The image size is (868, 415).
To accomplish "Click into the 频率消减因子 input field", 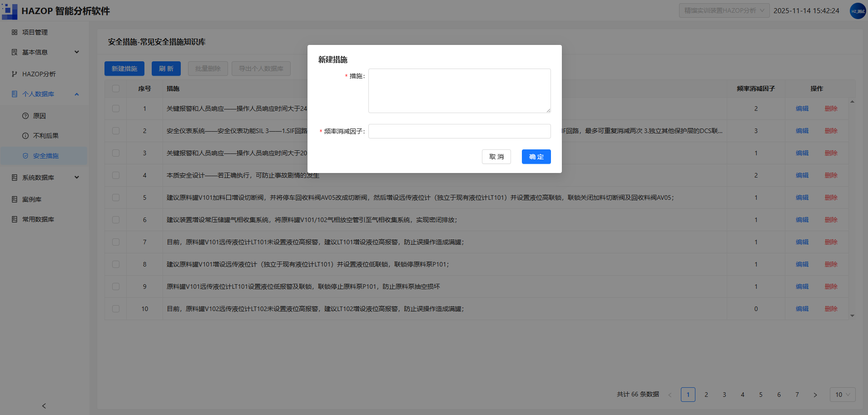I will (460, 131).
